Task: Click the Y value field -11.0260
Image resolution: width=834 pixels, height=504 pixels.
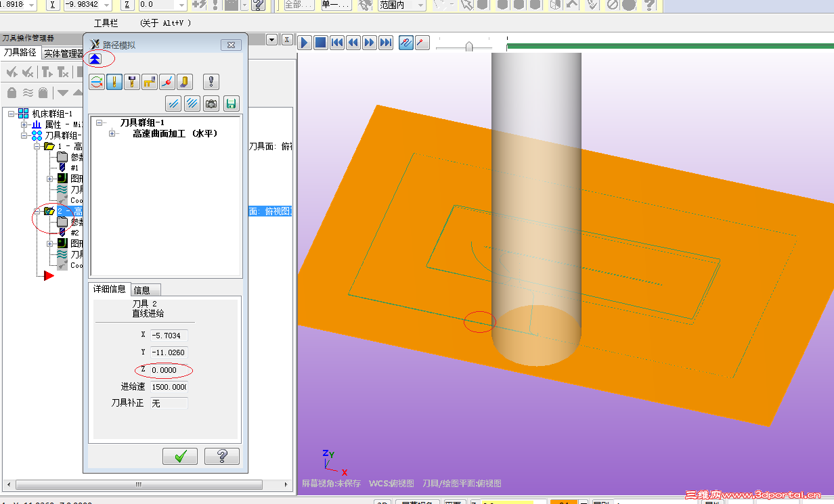Action: (x=169, y=352)
